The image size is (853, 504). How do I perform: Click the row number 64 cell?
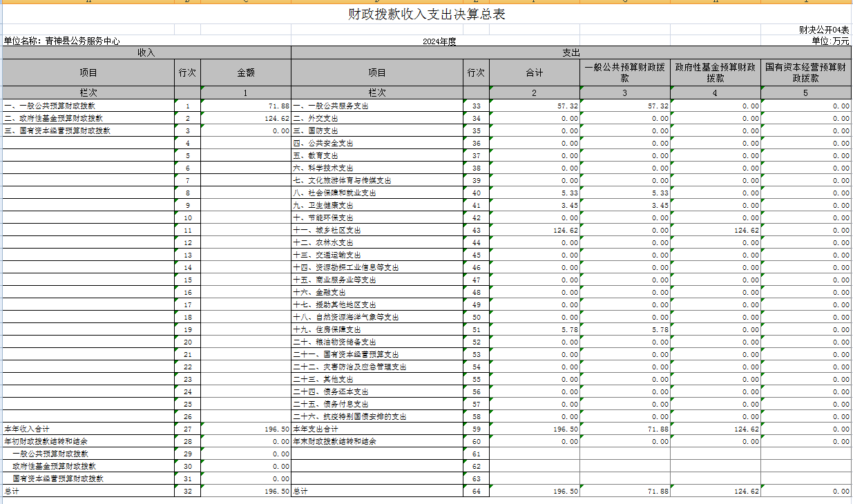(476, 492)
